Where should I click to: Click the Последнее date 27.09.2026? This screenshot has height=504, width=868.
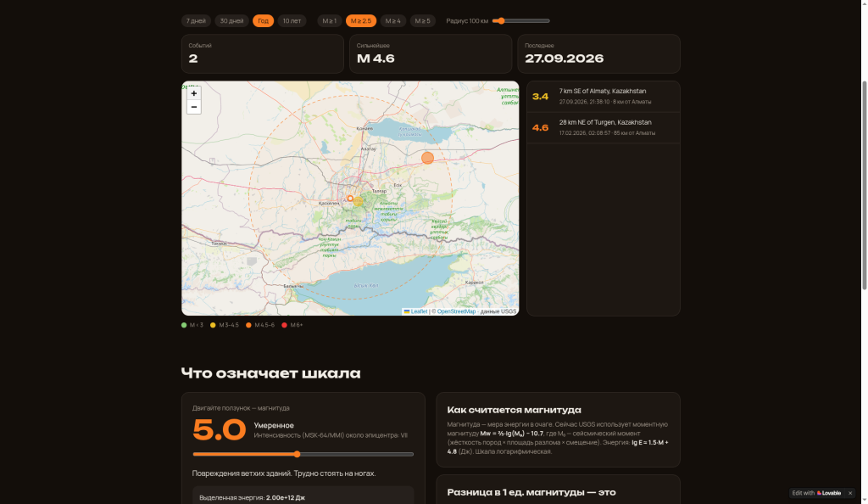pos(564,59)
